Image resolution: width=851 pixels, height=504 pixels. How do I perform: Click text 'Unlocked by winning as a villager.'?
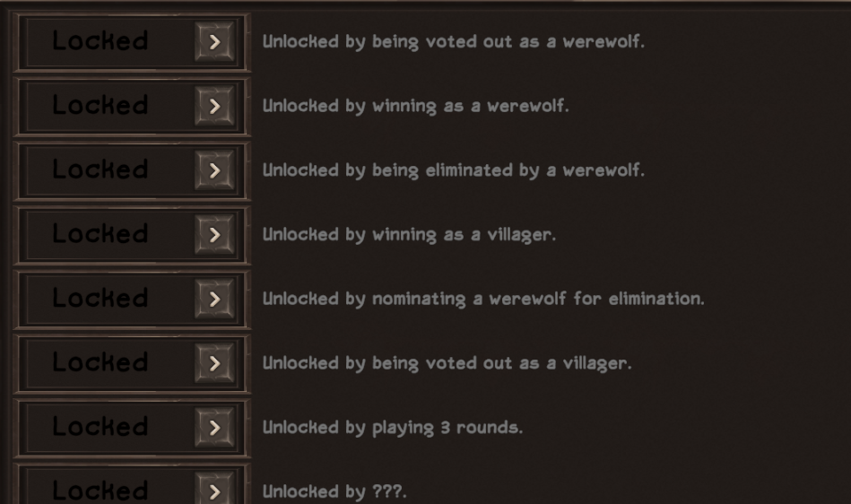(409, 235)
